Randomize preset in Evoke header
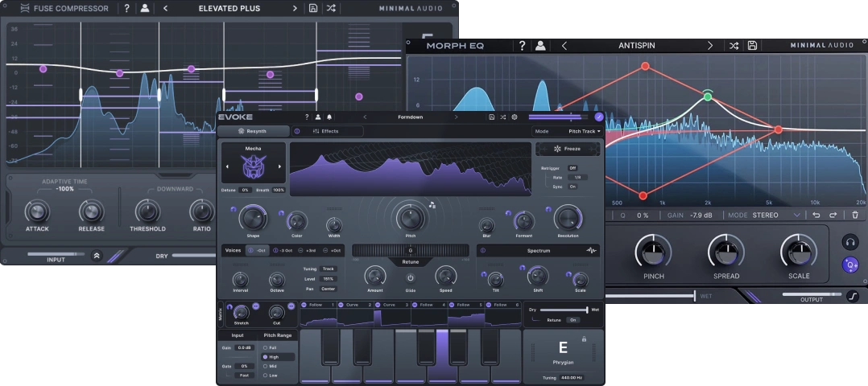The image size is (868, 386). point(502,117)
